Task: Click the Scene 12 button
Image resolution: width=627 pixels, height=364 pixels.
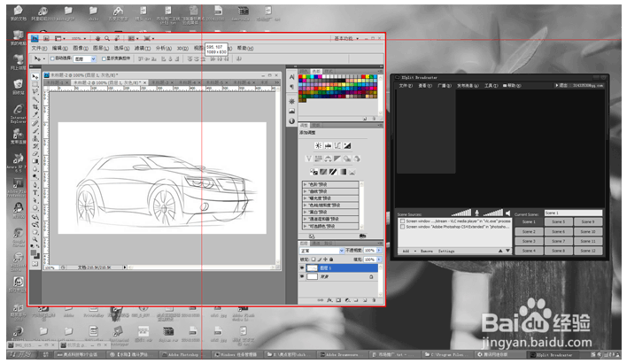Action: (588, 251)
